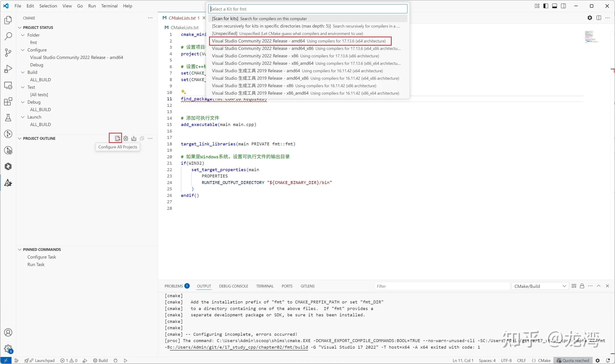Select the Run and Debug sidebar icon

point(8,69)
